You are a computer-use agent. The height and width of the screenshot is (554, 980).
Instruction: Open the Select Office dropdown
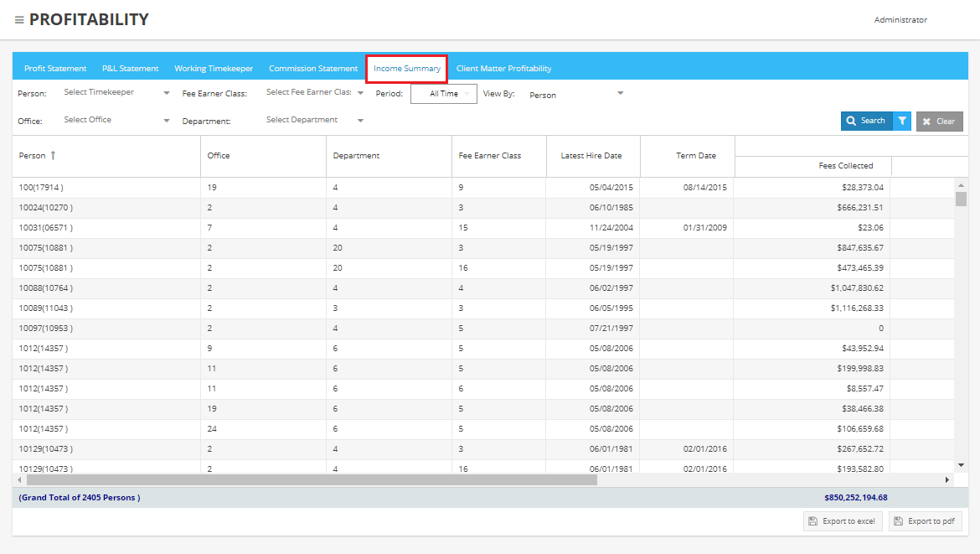tap(167, 121)
